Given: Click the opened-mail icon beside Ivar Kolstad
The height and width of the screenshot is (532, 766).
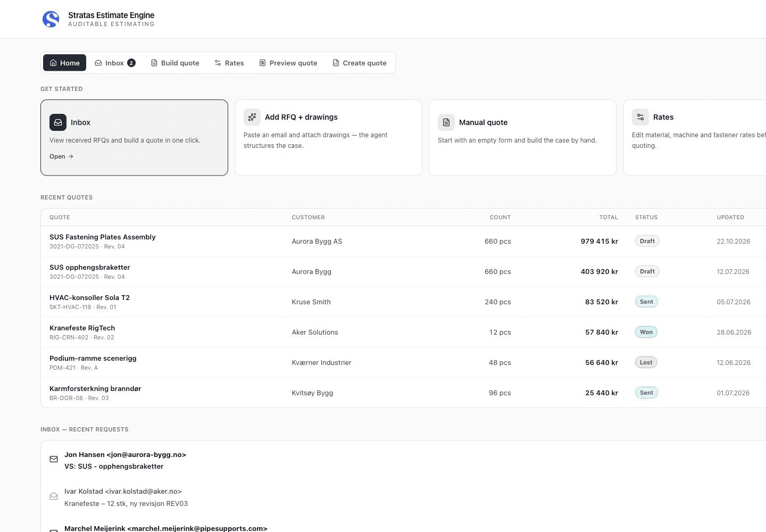Looking at the screenshot, I should coord(54,496).
